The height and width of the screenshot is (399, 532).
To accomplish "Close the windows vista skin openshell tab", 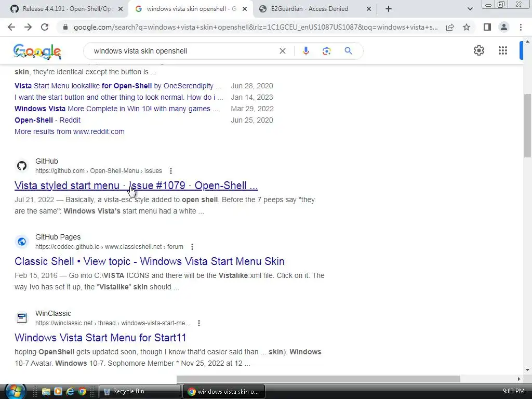I will [245, 9].
